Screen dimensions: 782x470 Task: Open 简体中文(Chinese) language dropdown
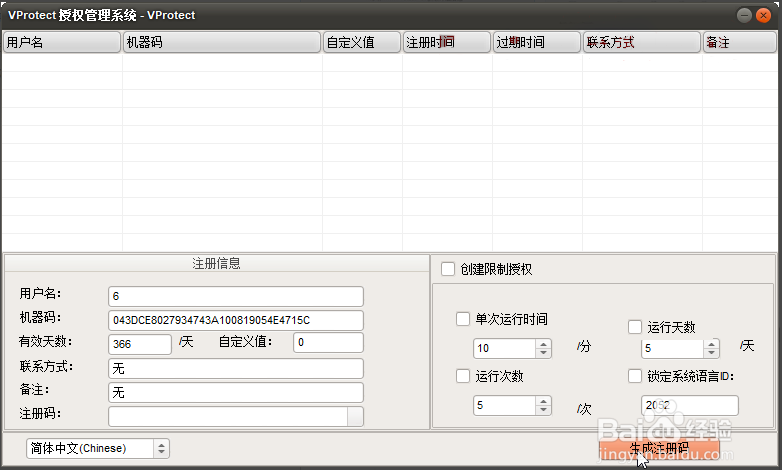click(98, 448)
